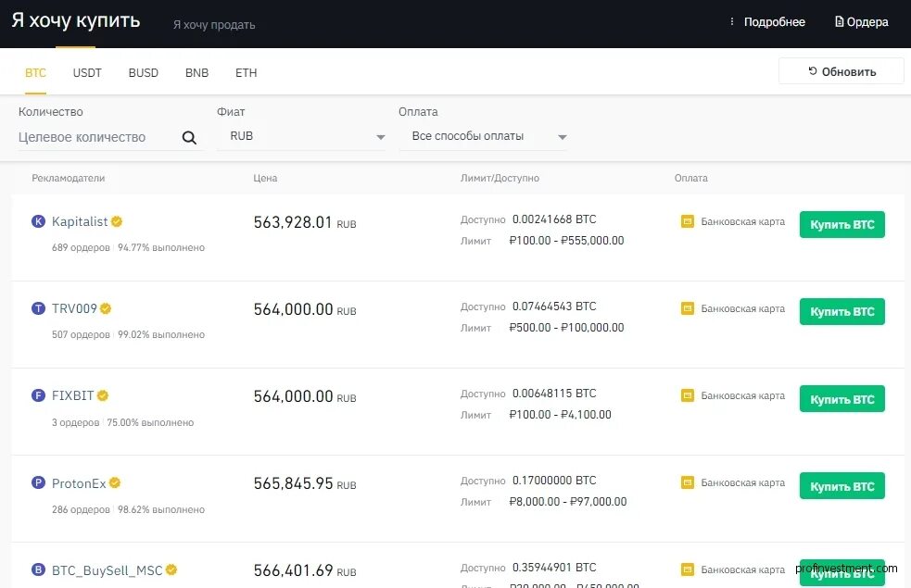Click available amount 0.00648115 BTC
This screenshot has width=911, height=588.
(554, 394)
